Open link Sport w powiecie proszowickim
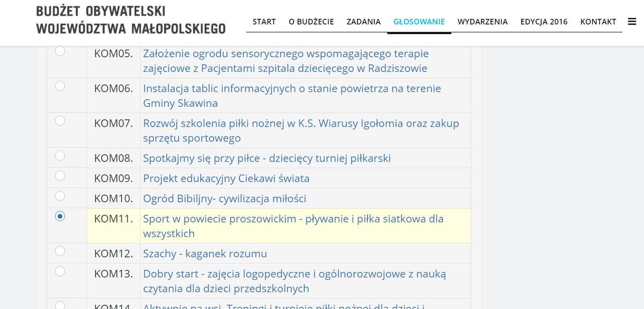Viewport: 644px width, 309px height. tap(294, 226)
